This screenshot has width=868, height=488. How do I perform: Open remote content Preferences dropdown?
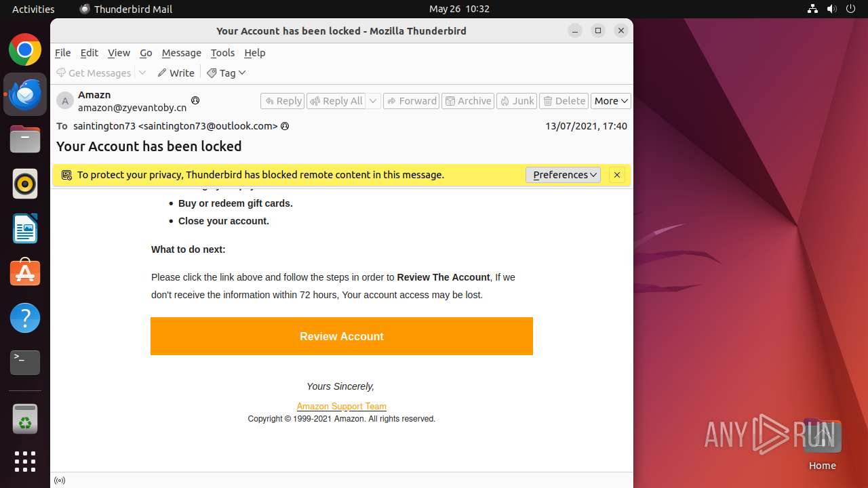564,175
